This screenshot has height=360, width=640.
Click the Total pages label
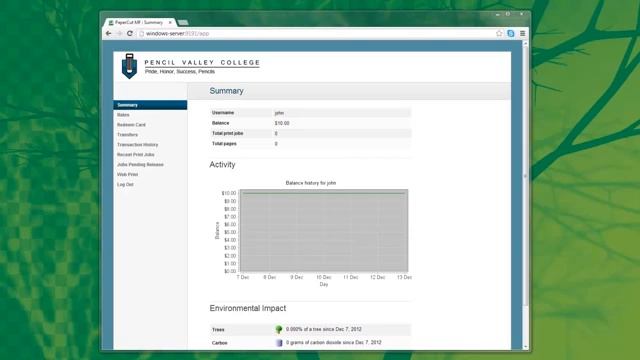pos(224,144)
